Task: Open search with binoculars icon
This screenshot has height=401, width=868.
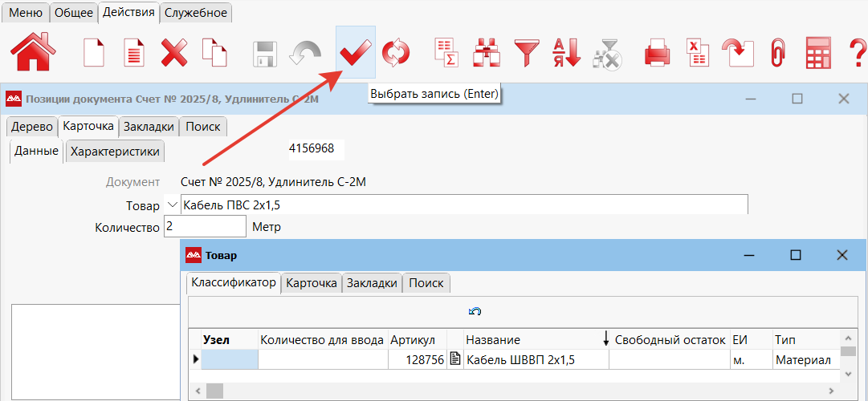Action: click(486, 53)
